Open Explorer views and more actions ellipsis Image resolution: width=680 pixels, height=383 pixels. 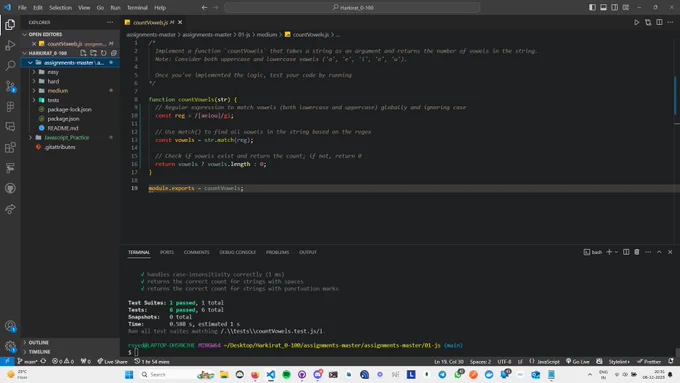point(110,22)
